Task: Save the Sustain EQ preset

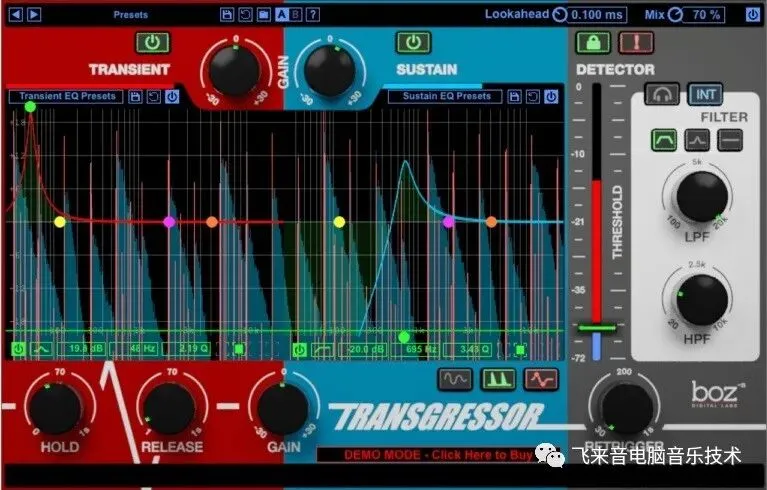Action: pos(515,97)
